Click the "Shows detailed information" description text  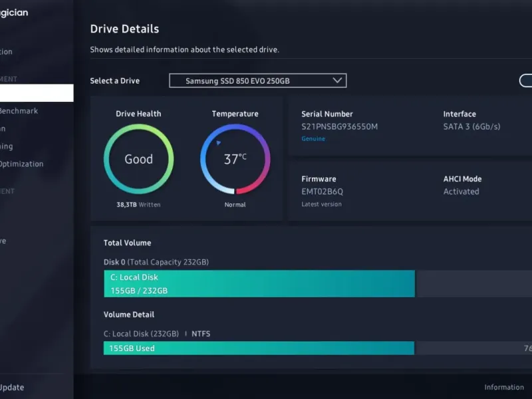[185, 49]
